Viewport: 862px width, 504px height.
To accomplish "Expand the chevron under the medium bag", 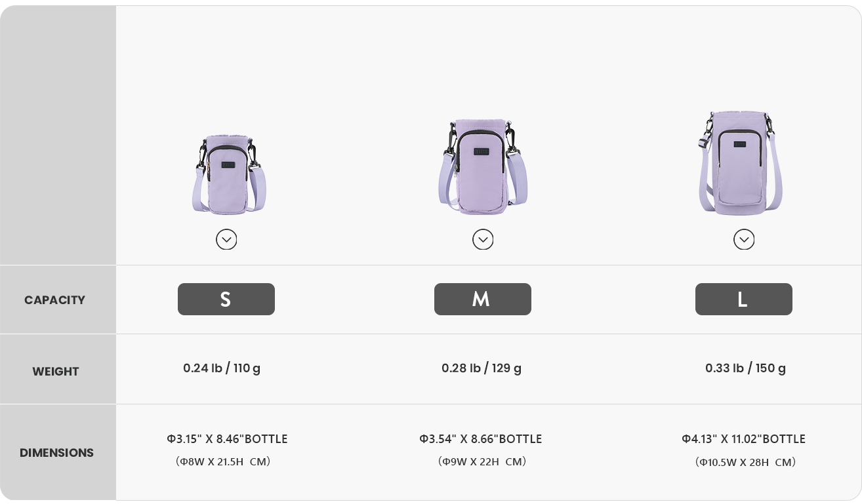I will (x=483, y=239).
